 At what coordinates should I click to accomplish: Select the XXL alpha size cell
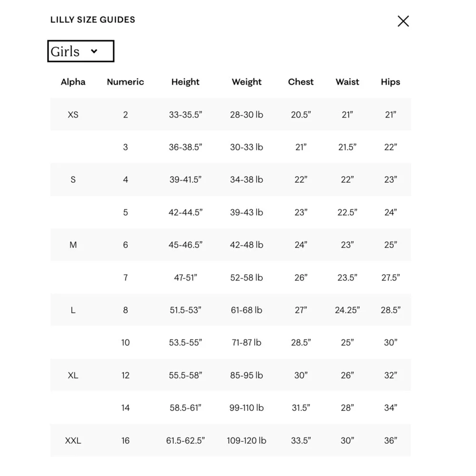73,440
